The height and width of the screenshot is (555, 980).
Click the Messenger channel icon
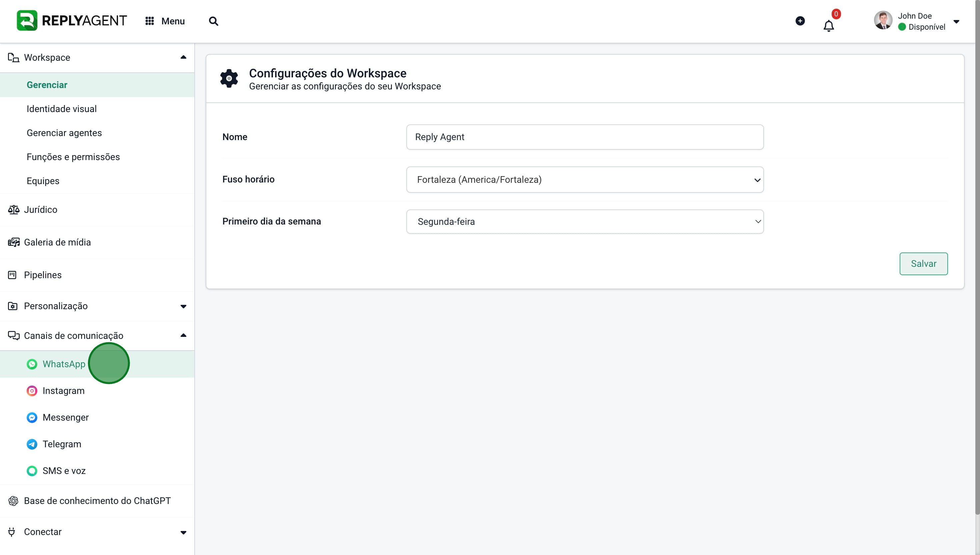point(32,417)
